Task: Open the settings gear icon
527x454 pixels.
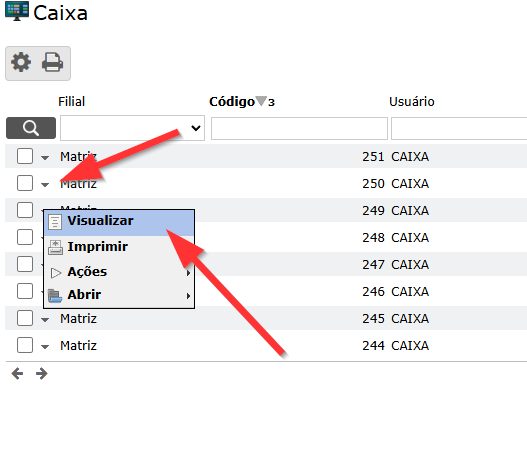Action: [21, 62]
